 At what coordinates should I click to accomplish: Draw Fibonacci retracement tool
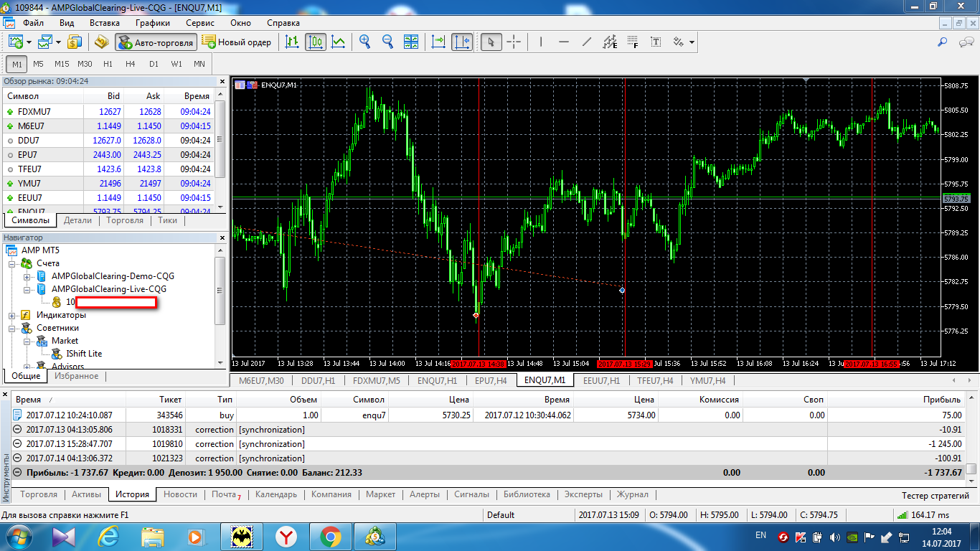633,42
